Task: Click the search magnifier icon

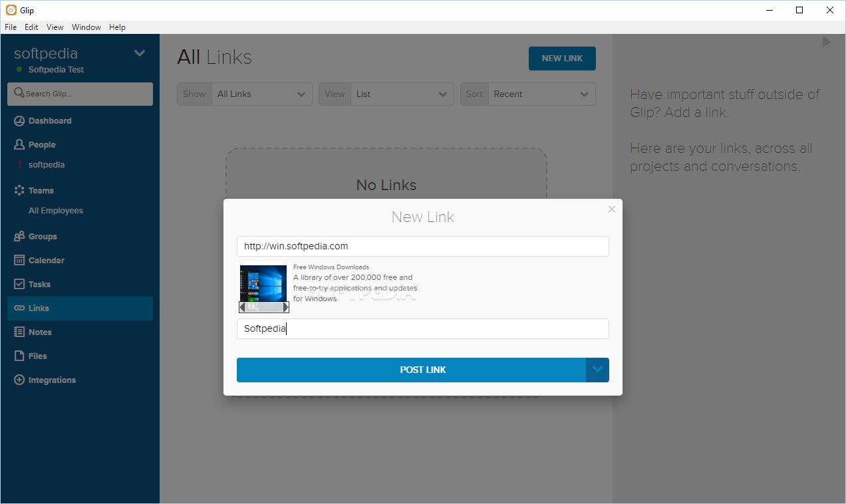Action: coord(19,93)
